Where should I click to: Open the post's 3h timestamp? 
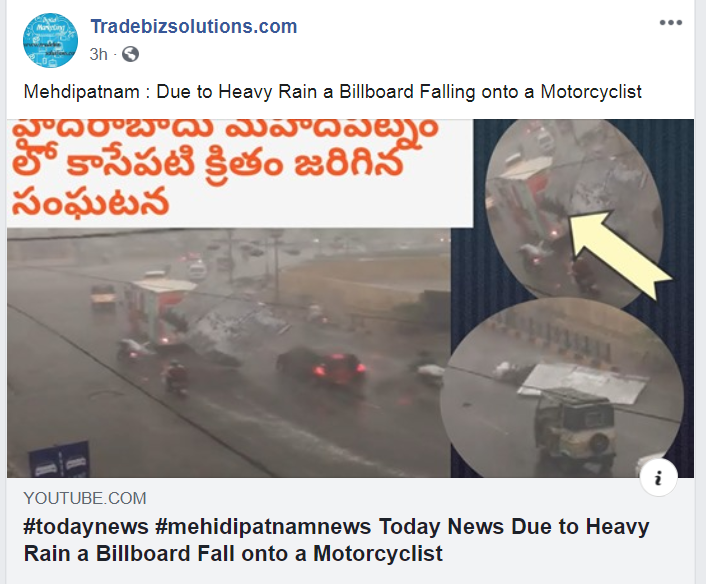click(x=98, y=54)
